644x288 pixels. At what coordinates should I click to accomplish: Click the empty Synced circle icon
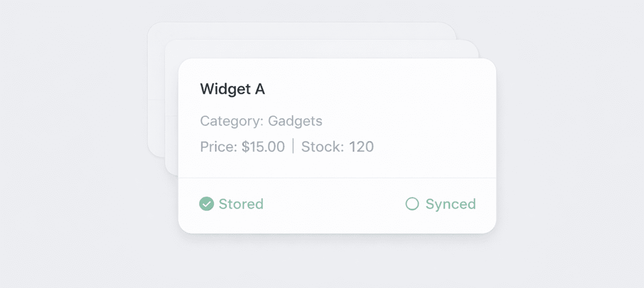[412, 204]
